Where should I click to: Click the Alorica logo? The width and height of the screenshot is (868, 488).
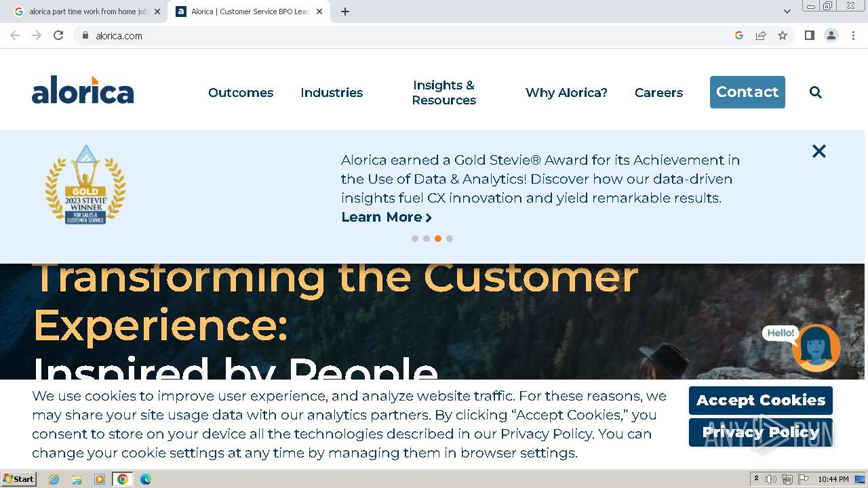click(x=83, y=90)
